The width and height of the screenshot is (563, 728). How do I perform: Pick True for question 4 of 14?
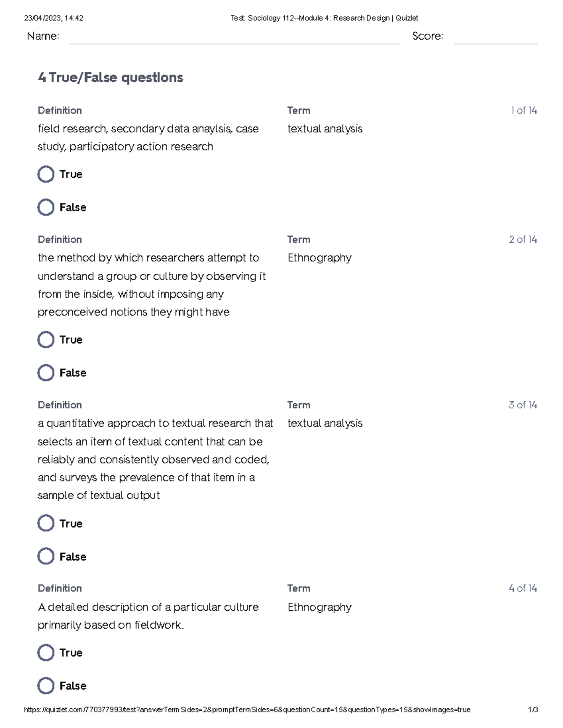pos(46,653)
